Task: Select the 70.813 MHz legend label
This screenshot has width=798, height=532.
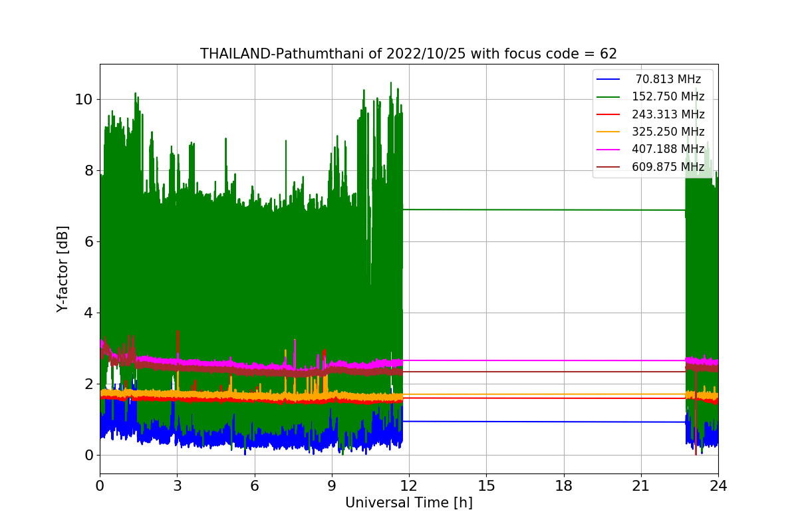Action: pos(668,79)
